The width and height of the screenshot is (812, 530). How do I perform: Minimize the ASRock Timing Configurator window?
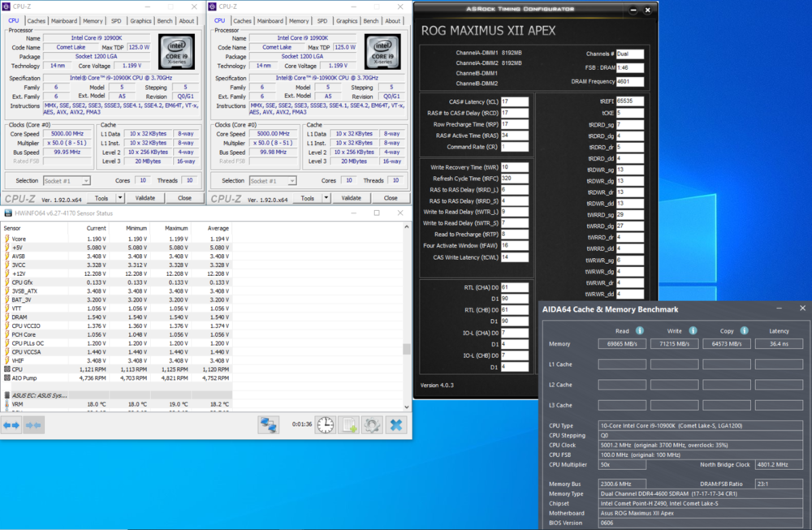click(633, 10)
